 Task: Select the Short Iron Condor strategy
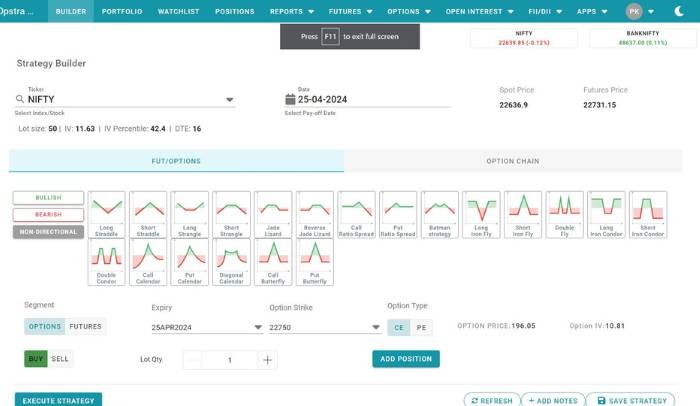[648, 215]
